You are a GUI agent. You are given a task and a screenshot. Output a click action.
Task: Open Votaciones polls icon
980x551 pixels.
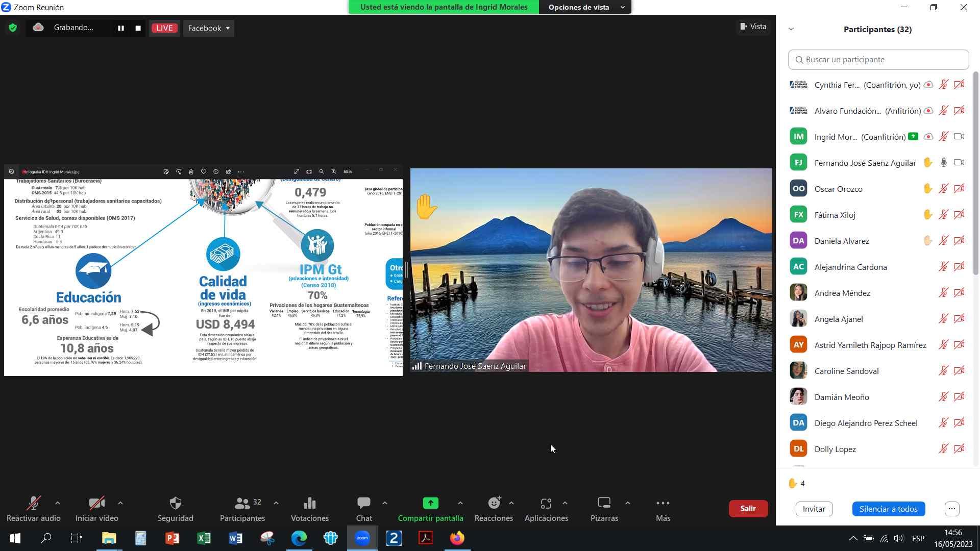[x=309, y=504]
